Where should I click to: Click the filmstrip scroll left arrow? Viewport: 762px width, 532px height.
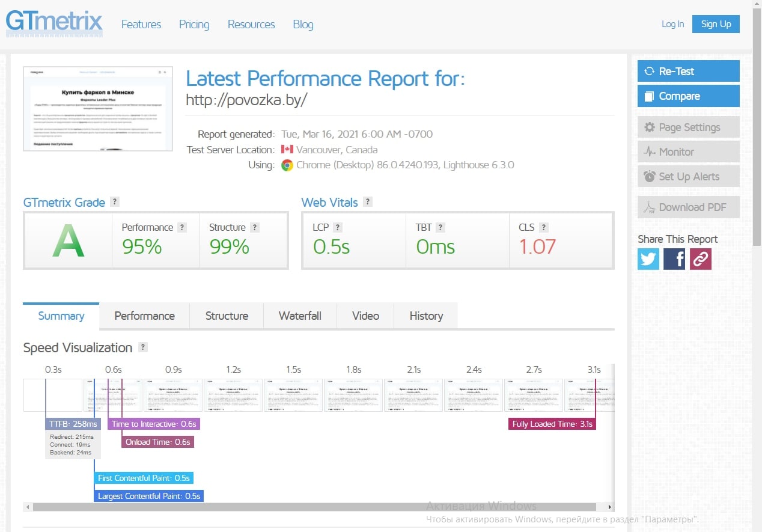pyautogui.click(x=28, y=507)
